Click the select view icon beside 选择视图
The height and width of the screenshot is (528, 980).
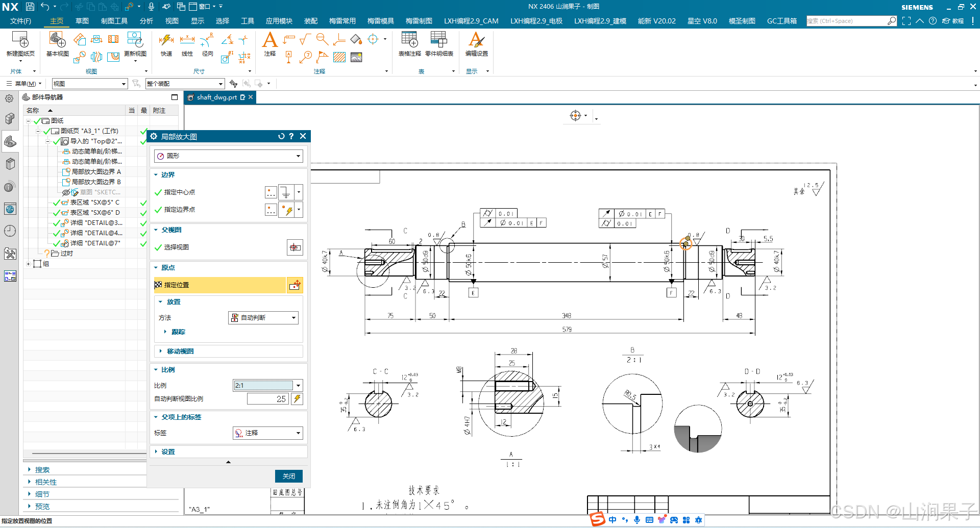pos(295,247)
